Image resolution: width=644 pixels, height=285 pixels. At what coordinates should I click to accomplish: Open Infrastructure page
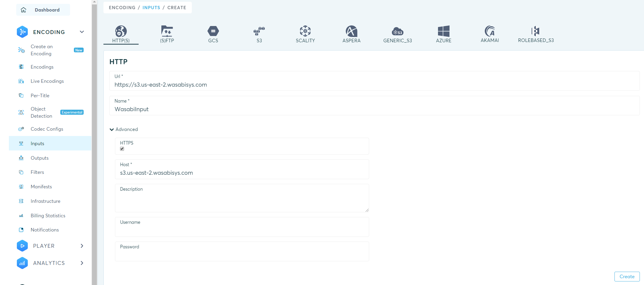coord(46,201)
